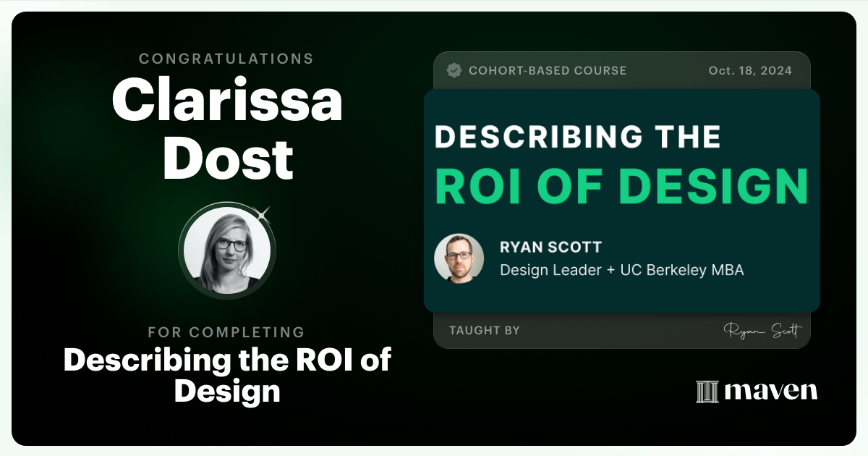
Task: Switch to the FOR COMPLETING section
Action: pyautogui.click(x=227, y=332)
